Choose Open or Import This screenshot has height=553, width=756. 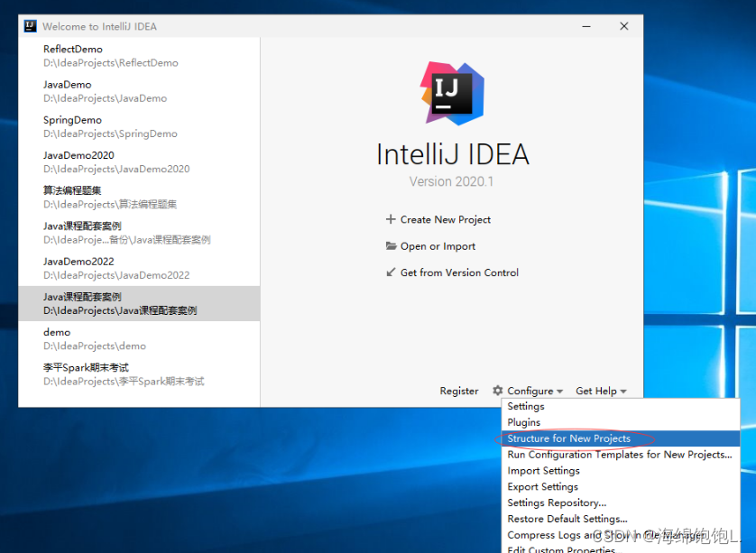click(x=438, y=246)
